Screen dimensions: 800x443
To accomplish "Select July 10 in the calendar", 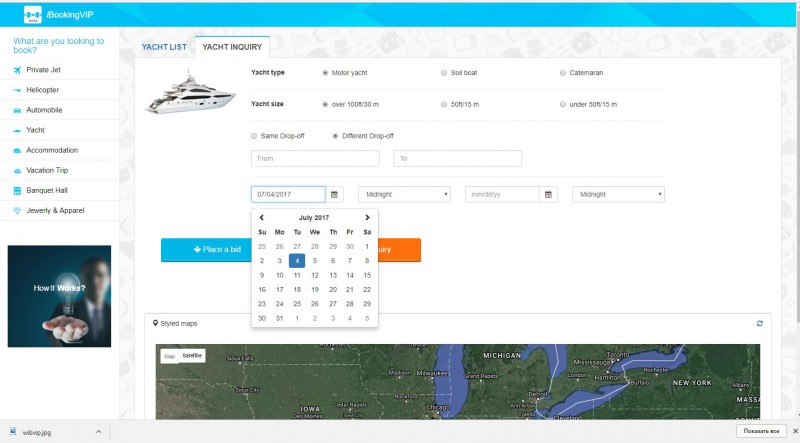I will (x=280, y=275).
